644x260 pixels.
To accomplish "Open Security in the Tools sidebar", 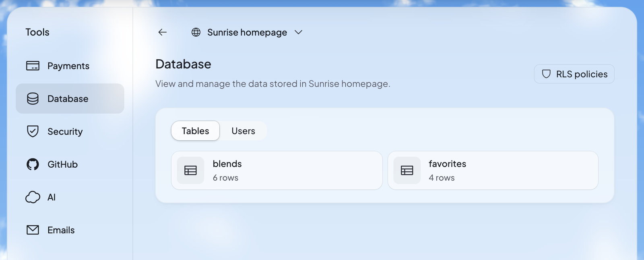I will point(70,131).
